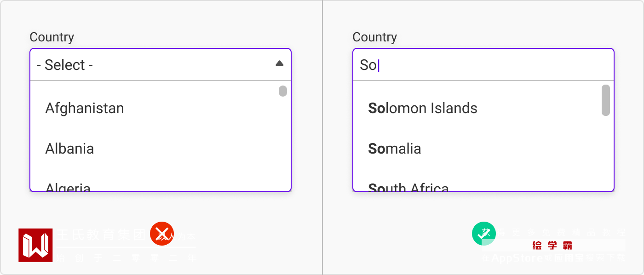Click the red X incorrect-example icon
The width and height of the screenshot is (644, 275).
pyautogui.click(x=162, y=234)
